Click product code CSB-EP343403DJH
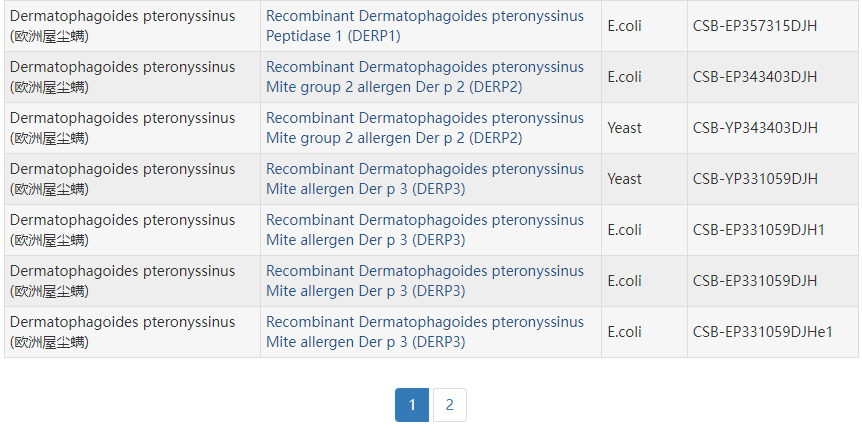The height and width of the screenshot is (434, 862). click(x=755, y=77)
